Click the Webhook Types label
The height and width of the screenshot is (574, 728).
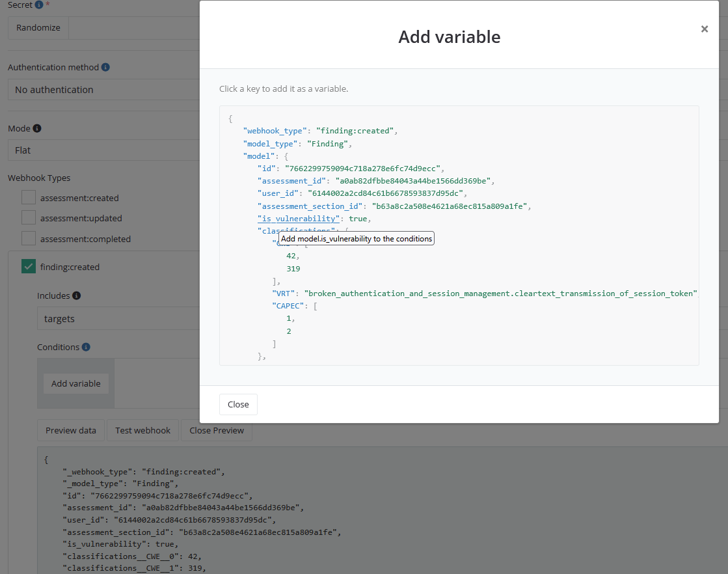(39, 178)
